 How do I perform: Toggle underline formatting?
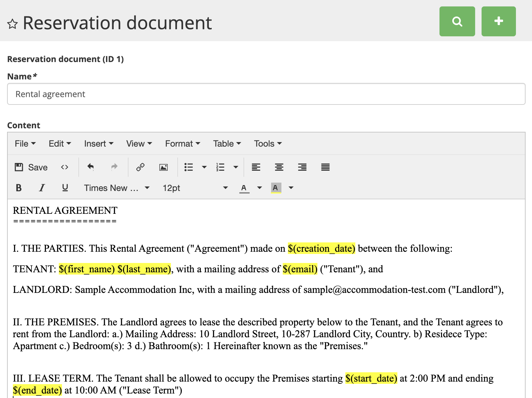65,188
